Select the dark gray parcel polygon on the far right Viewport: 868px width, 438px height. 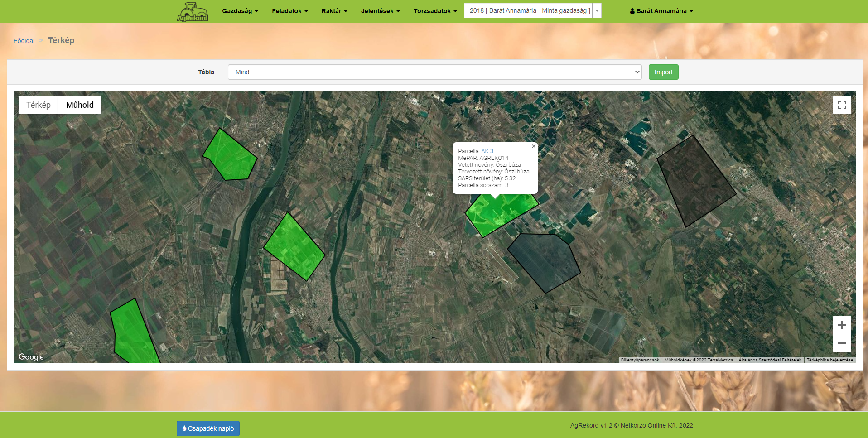(693, 181)
